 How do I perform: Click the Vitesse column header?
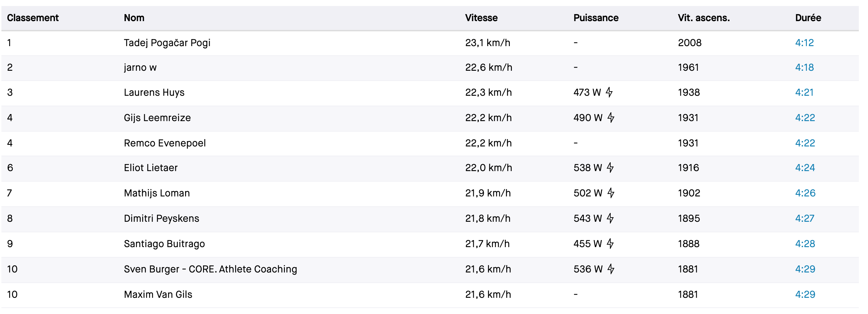point(481,18)
